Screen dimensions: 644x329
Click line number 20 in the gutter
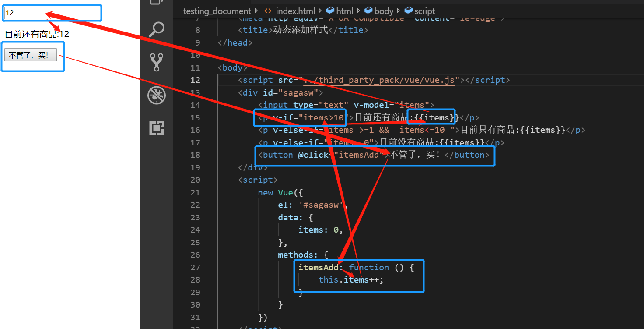pyautogui.click(x=195, y=180)
